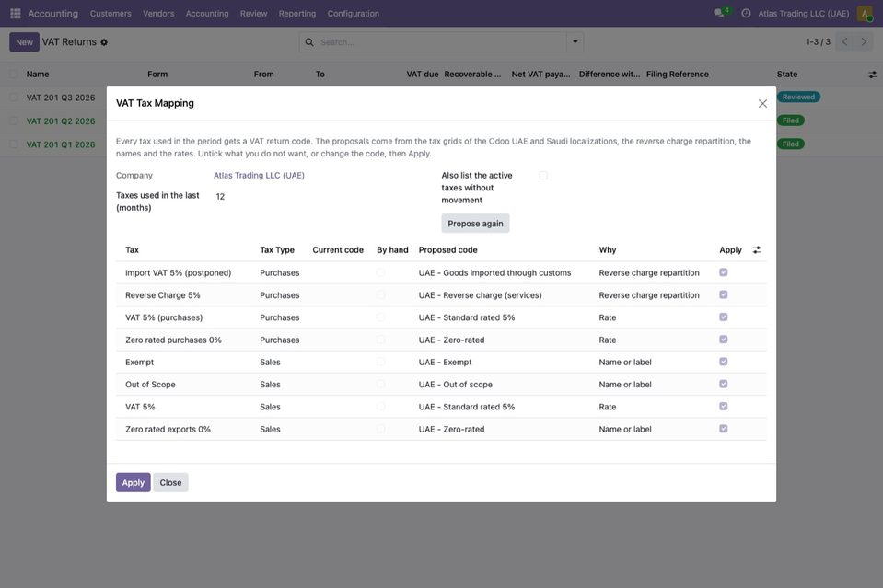The width and height of the screenshot is (883, 588).
Task: Enable listing active taxes without movement
Action: pyautogui.click(x=543, y=176)
